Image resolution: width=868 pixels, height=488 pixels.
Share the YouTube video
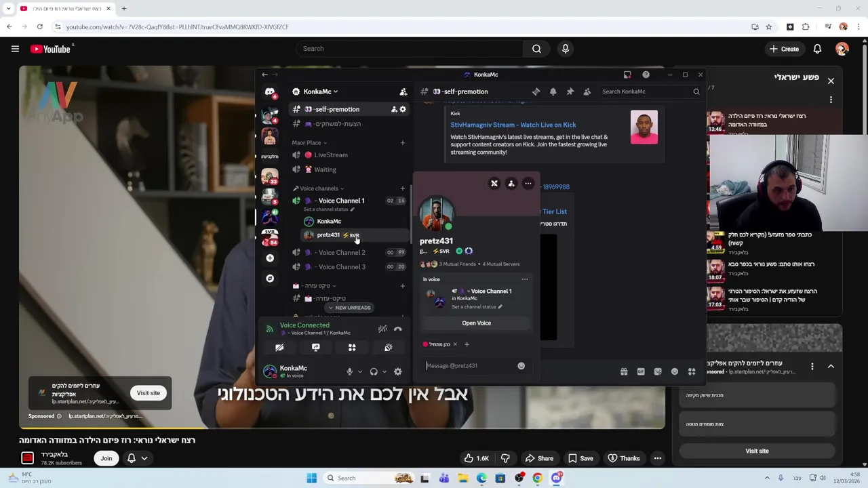click(538, 458)
